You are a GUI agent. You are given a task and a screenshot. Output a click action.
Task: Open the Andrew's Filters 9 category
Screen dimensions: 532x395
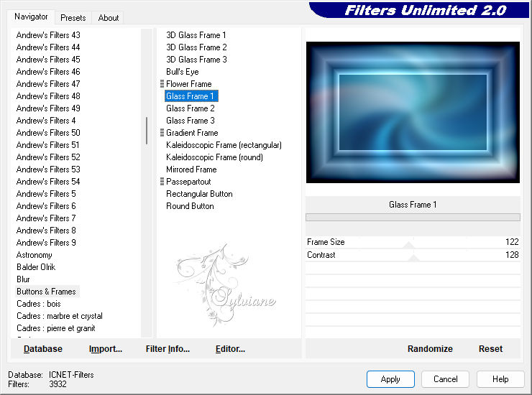46,243
